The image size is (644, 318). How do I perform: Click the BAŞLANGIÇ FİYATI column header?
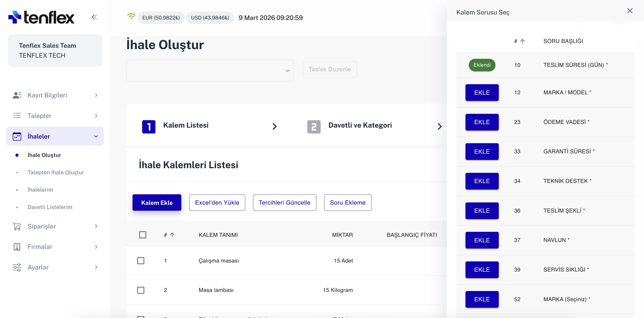pyautogui.click(x=412, y=235)
